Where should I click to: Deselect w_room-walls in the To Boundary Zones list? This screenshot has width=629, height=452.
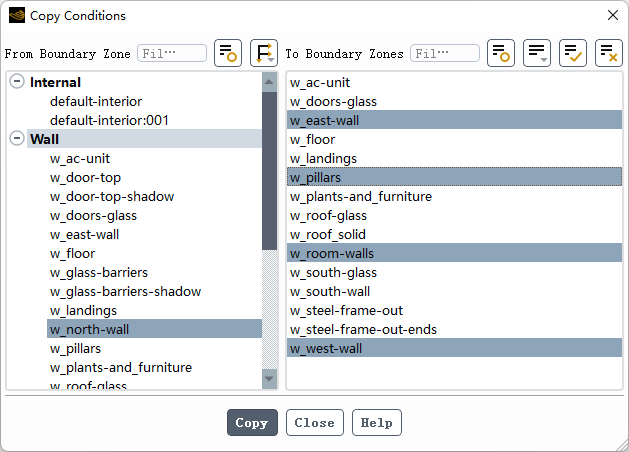(331, 253)
